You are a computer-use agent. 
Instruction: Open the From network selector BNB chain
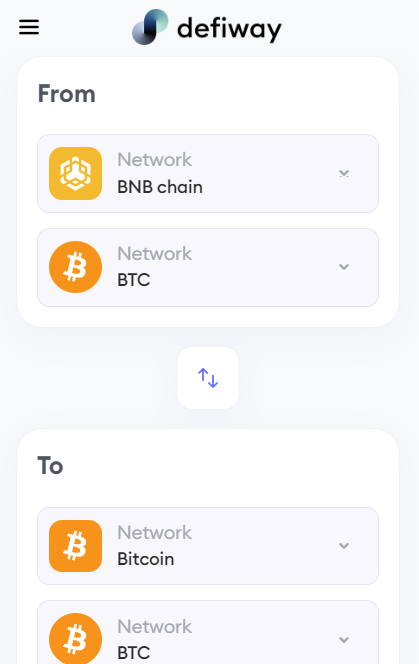coord(208,174)
